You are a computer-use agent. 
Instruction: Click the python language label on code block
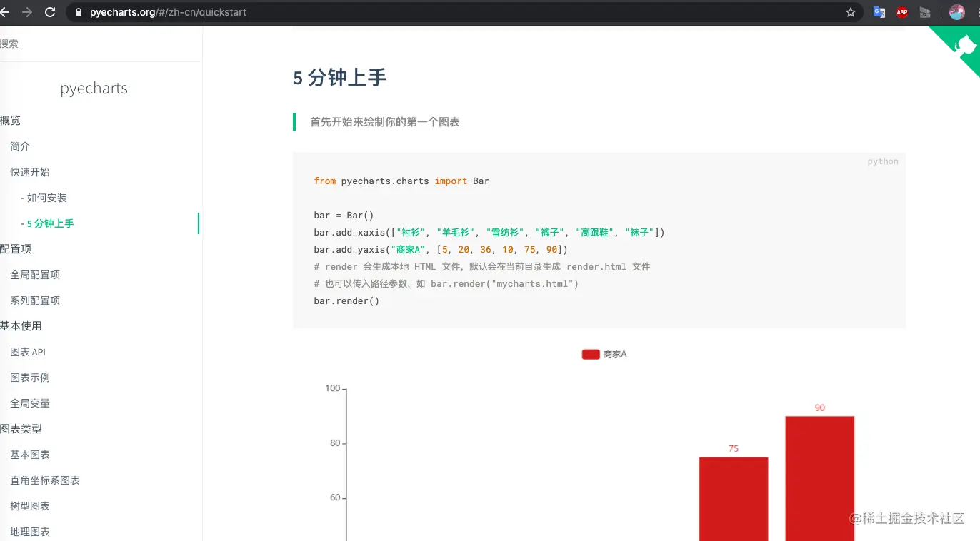pos(883,161)
